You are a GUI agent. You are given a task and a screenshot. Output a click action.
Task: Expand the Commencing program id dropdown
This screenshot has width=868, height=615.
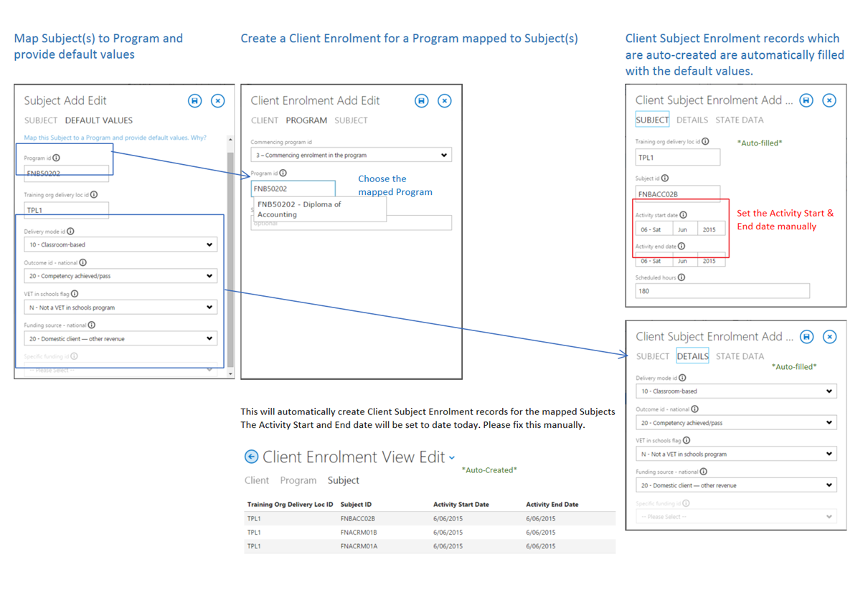tap(351, 155)
